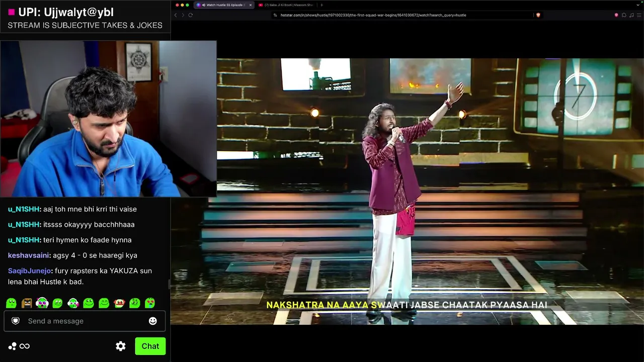Go forward in the browser
The image size is (644, 362).
click(183, 15)
